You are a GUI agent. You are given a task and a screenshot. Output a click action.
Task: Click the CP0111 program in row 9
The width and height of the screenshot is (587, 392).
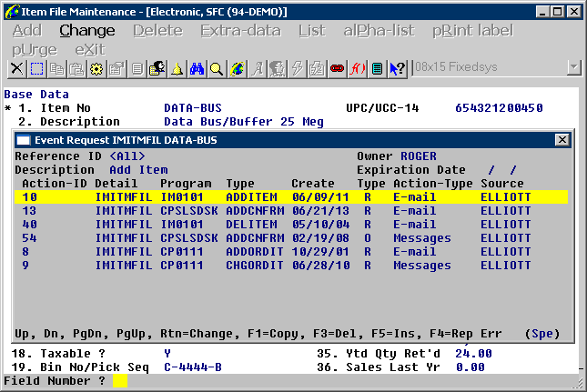(x=182, y=266)
